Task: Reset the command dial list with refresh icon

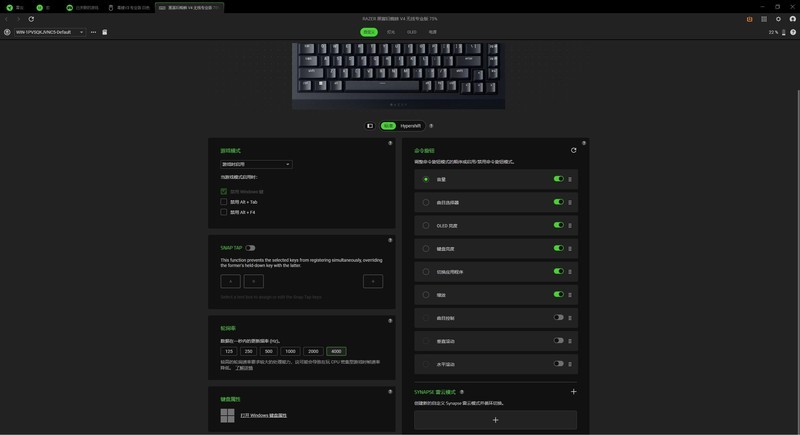Action: (573, 150)
